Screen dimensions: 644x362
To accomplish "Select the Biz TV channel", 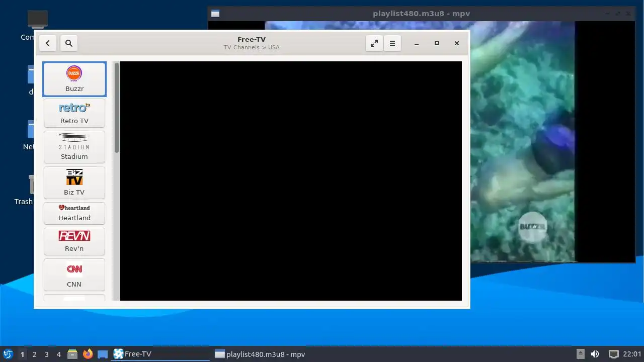I will (74, 183).
